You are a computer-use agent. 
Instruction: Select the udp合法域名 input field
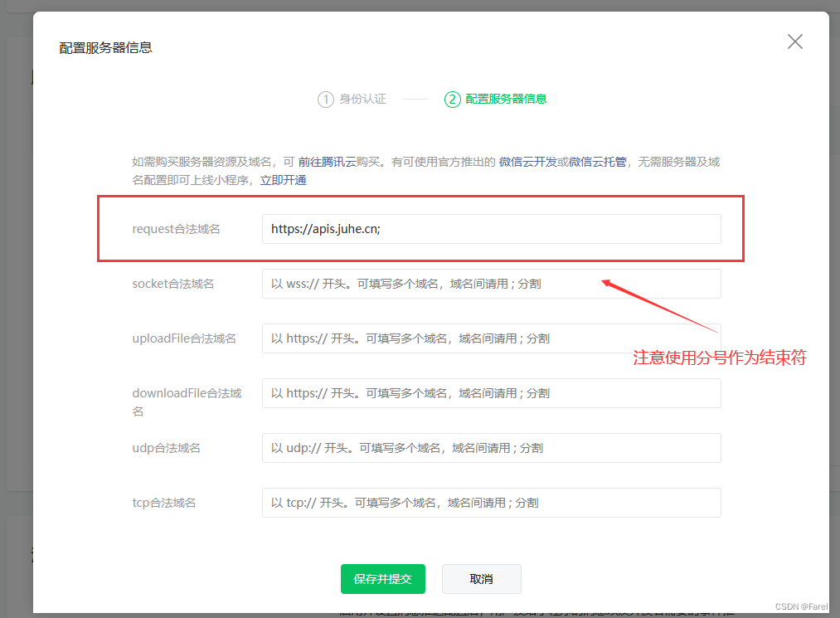click(x=491, y=447)
